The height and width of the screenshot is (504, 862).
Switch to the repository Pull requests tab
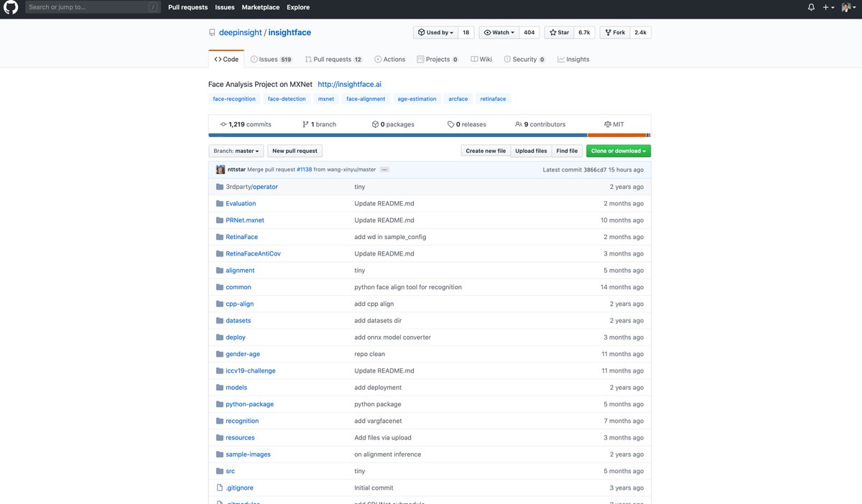tap(333, 60)
